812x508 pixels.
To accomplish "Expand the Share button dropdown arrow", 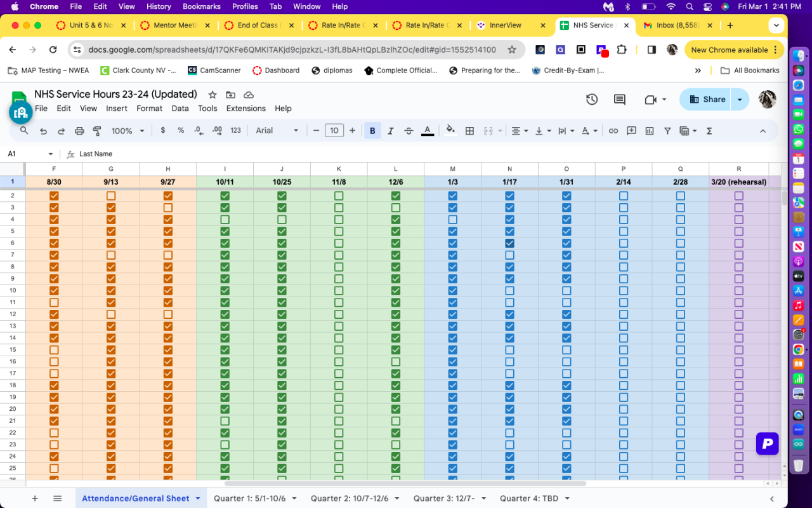I will pos(740,100).
